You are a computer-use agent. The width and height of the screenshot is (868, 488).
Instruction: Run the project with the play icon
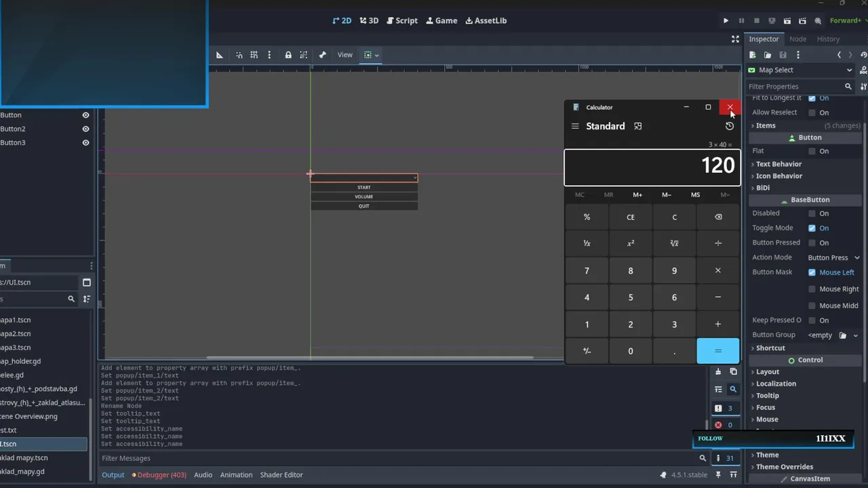726,21
